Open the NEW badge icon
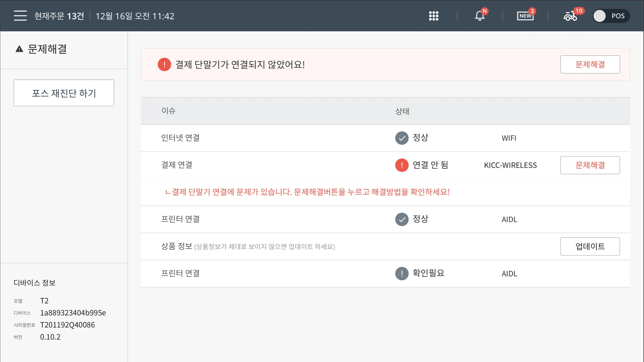The width and height of the screenshot is (644, 362). [x=525, y=16]
